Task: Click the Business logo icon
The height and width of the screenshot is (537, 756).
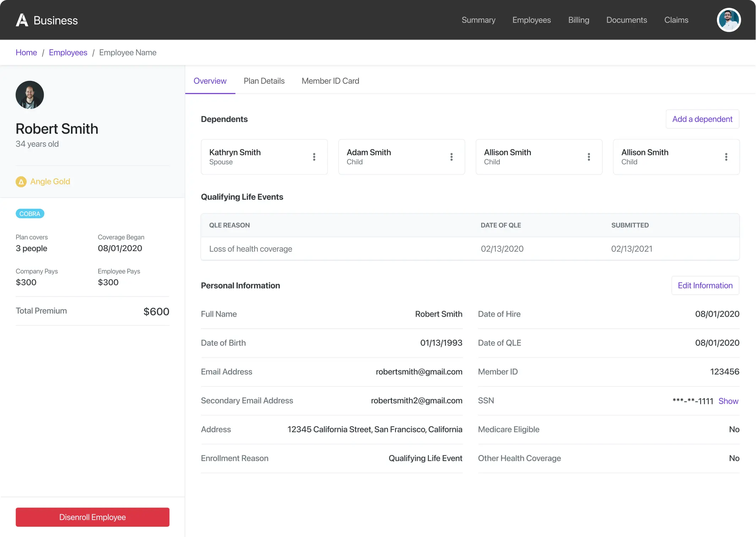Action: coord(22,20)
